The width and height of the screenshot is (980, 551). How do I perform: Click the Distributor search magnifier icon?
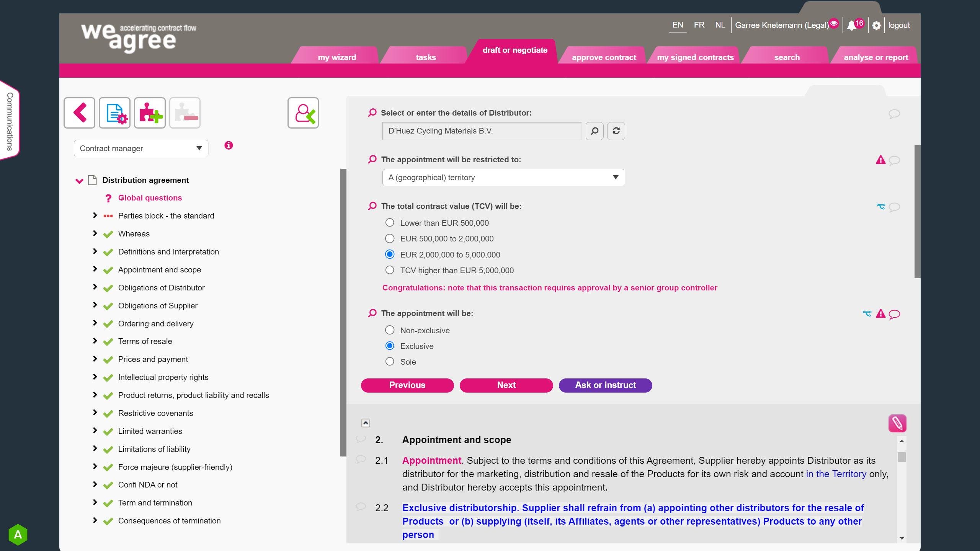coord(594,131)
